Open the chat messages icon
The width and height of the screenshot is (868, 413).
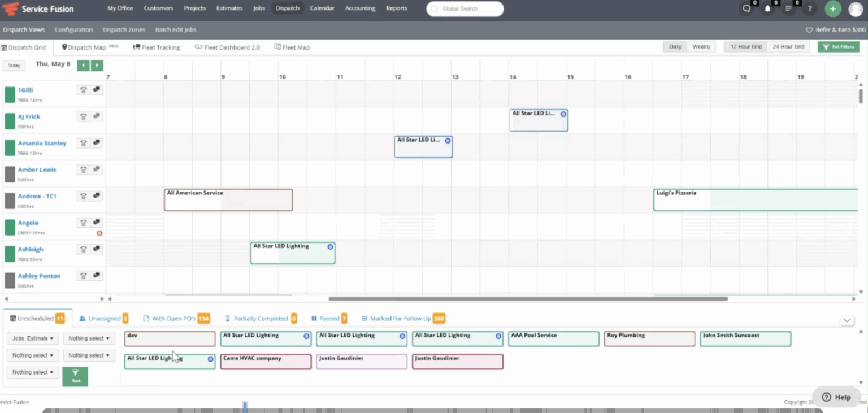[747, 9]
